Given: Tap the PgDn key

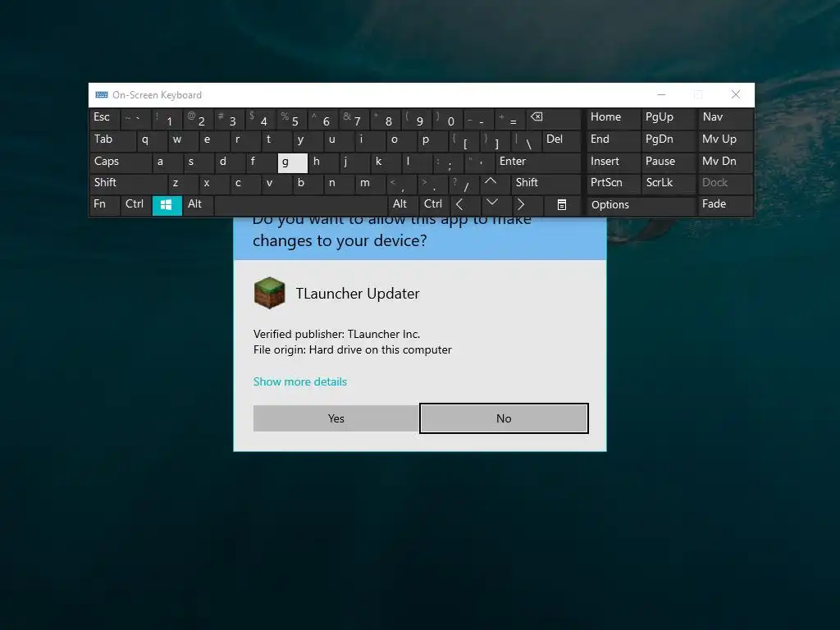Looking at the screenshot, I should (669, 140).
